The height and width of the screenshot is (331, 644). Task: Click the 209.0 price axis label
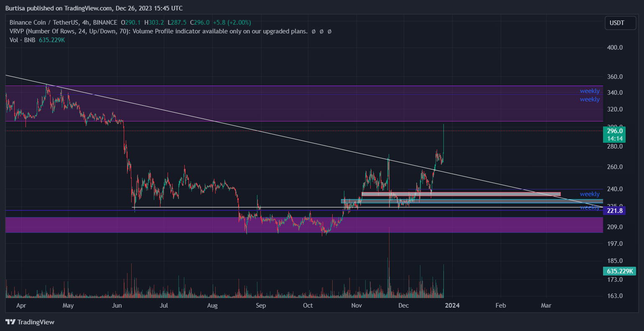615,227
